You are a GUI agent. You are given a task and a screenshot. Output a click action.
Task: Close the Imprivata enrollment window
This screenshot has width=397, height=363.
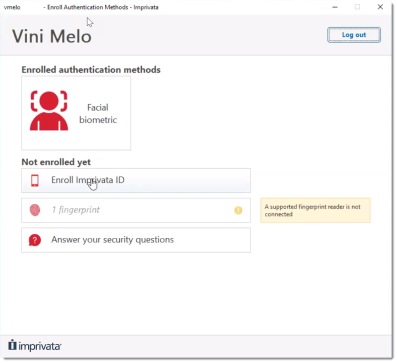coord(380,7)
